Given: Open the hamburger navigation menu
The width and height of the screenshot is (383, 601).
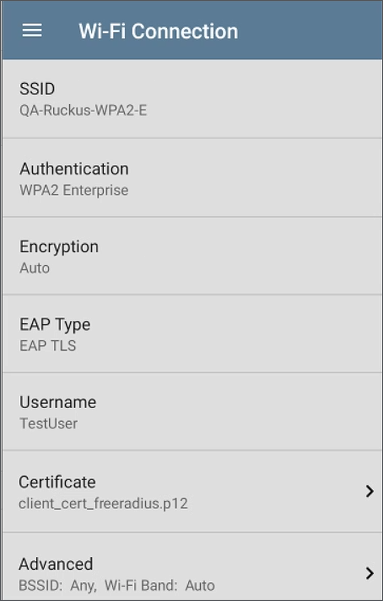Looking at the screenshot, I should coord(32,30).
